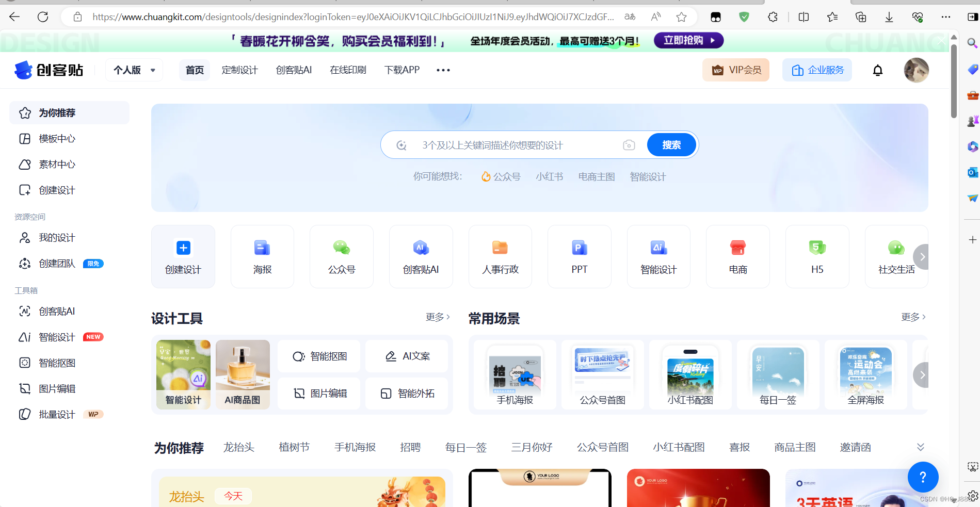Open 创建团队 in left sidebar
This screenshot has width=980, height=507.
(69, 264)
